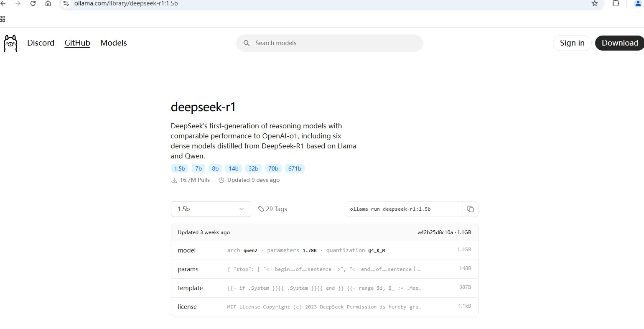Click the forward navigation arrow
The image size is (644, 329).
pyautogui.click(x=18, y=3)
